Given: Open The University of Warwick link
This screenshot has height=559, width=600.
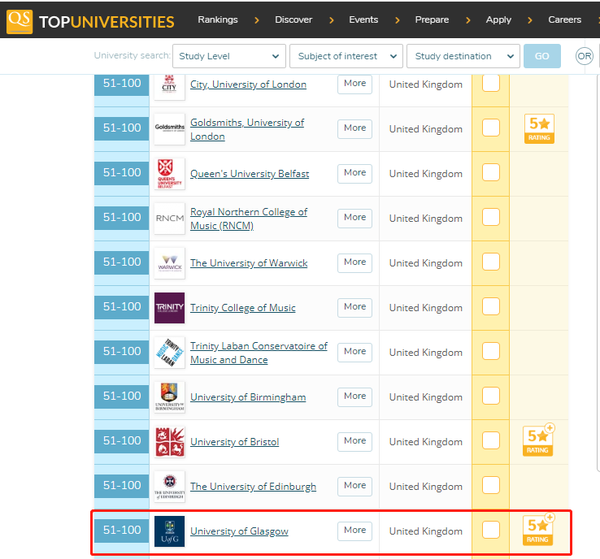Looking at the screenshot, I should tap(249, 263).
